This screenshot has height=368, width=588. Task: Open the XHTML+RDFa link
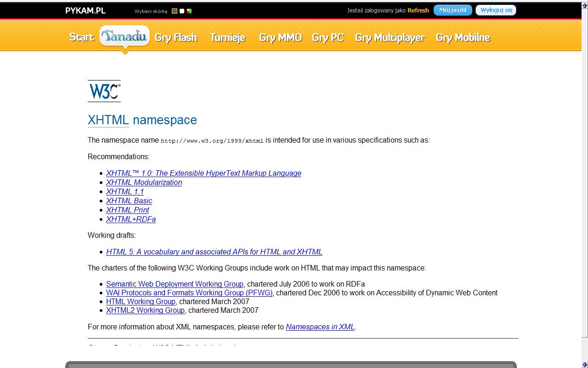(131, 219)
